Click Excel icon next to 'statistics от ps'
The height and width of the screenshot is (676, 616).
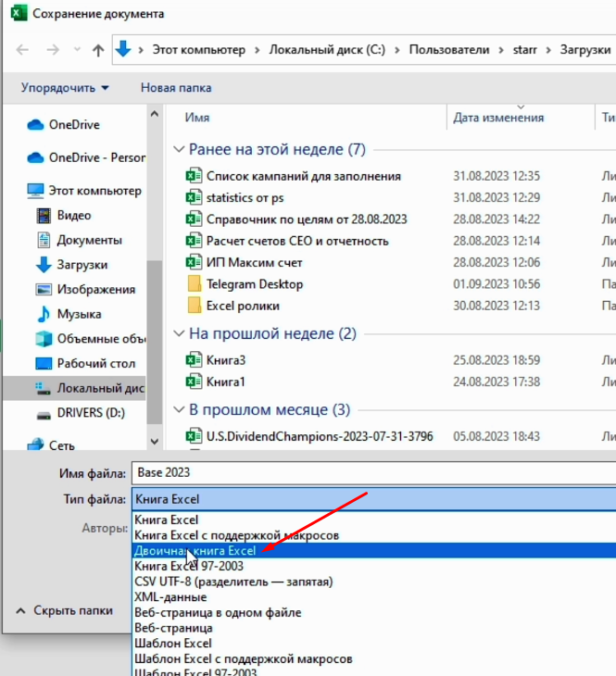194,198
